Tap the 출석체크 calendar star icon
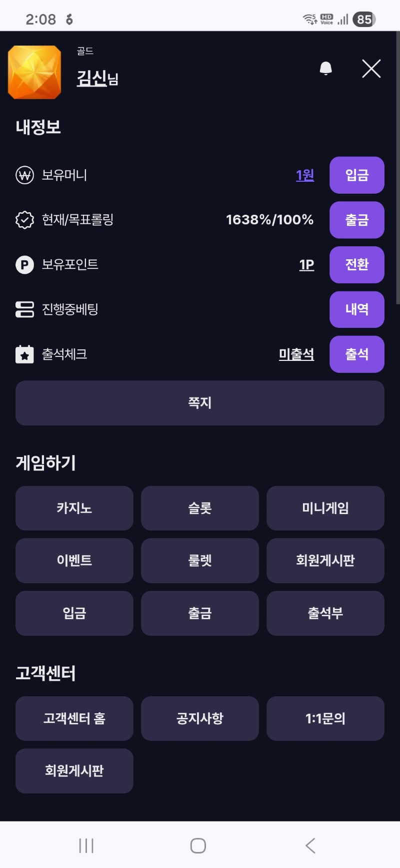 pos(24,354)
